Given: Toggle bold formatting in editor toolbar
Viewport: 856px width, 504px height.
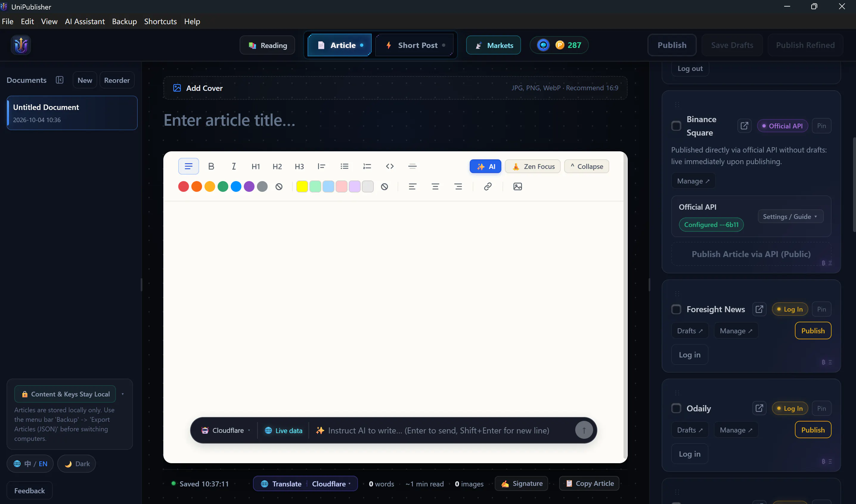Looking at the screenshot, I should click(211, 167).
